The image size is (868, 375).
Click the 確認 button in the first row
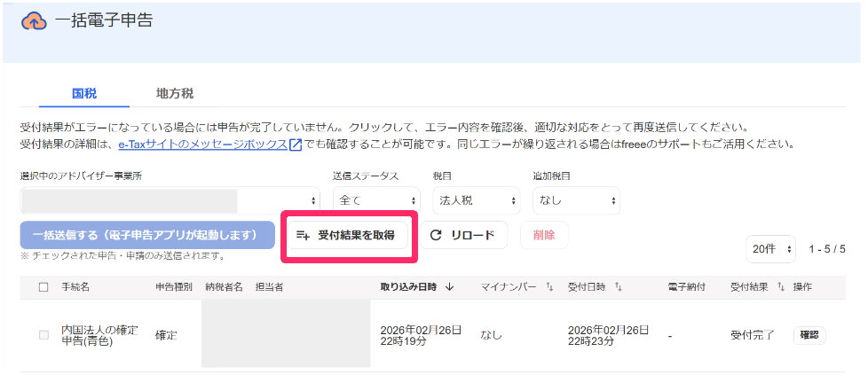pyautogui.click(x=809, y=335)
